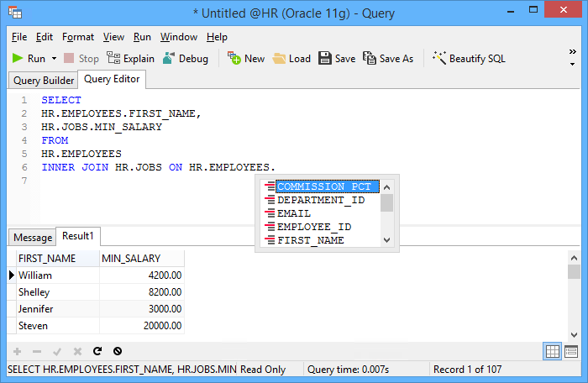Choose Save As in the toolbar

click(388, 59)
